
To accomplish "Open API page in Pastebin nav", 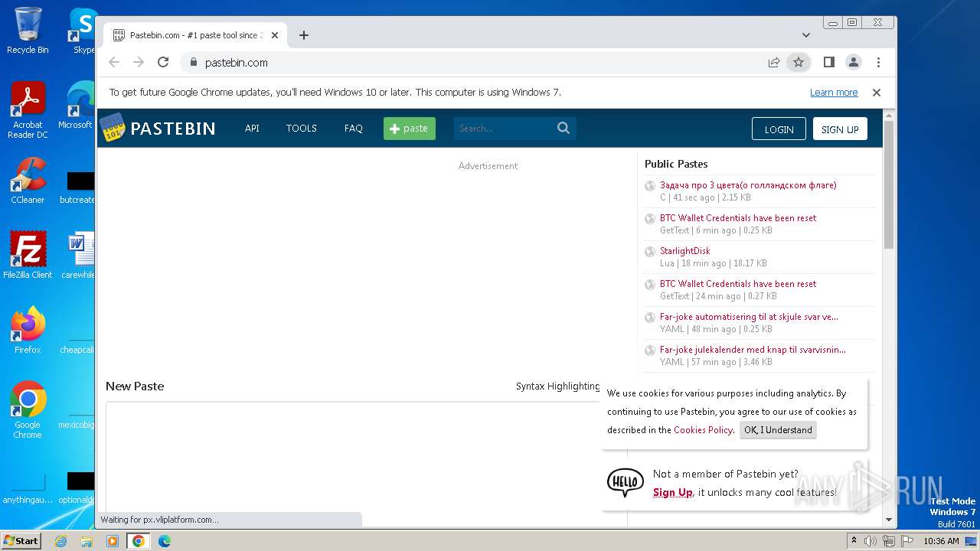I will 252,129.
